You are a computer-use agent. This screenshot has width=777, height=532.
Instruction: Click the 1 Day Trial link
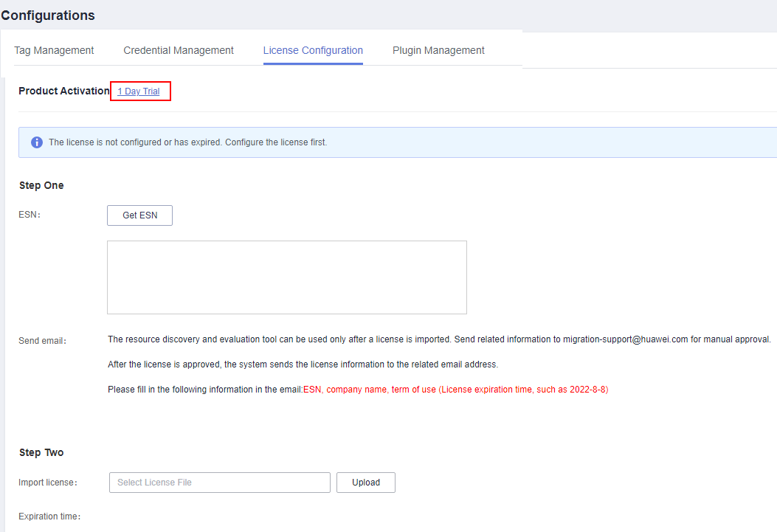(x=139, y=91)
